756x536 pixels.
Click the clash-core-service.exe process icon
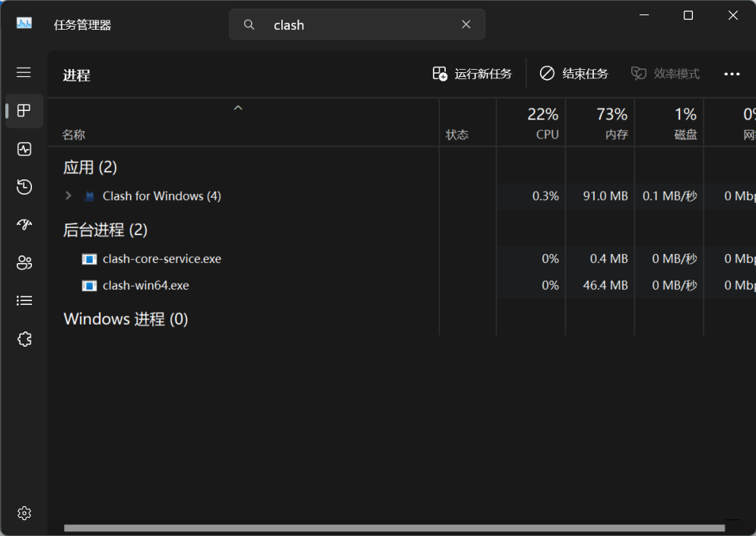(89, 259)
